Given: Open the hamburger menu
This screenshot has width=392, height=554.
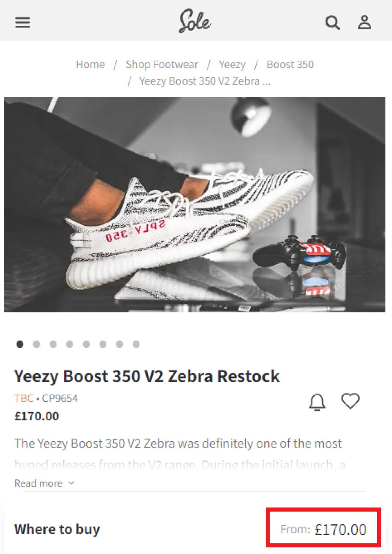Looking at the screenshot, I should (23, 23).
